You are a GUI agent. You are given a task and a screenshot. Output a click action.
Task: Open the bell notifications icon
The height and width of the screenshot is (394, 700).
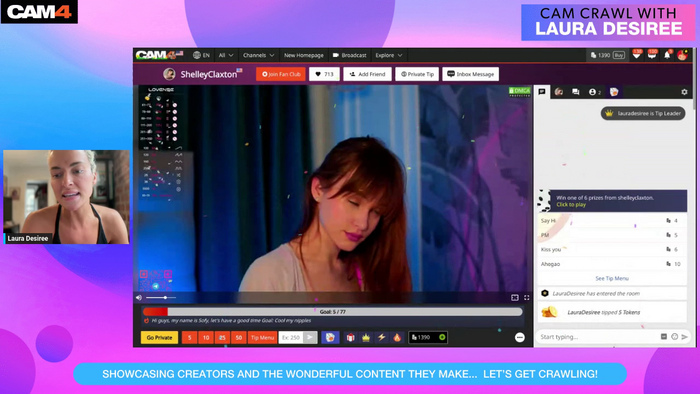667,55
